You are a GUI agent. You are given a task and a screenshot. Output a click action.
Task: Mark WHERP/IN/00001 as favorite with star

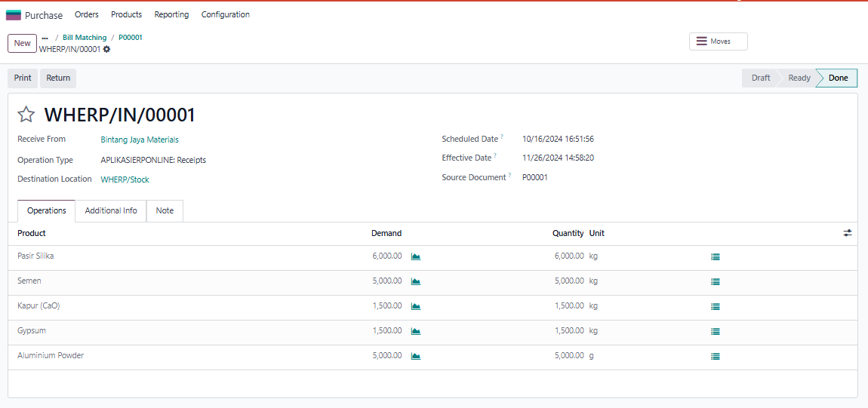(26, 115)
